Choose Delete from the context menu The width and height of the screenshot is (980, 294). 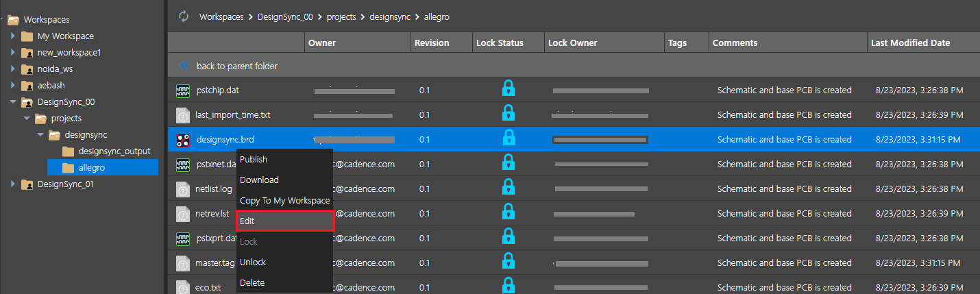pyautogui.click(x=284, y=282)
